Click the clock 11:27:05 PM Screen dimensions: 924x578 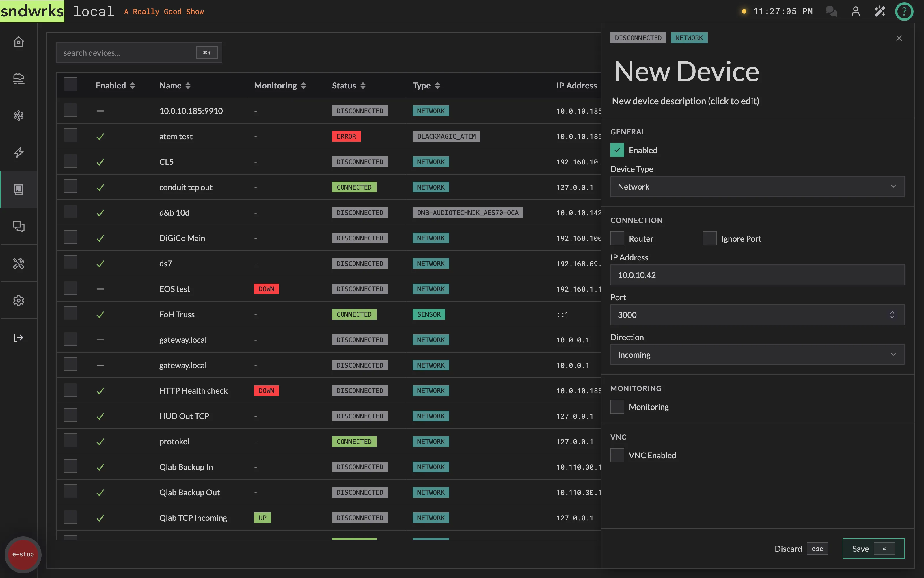coord(783,12)
